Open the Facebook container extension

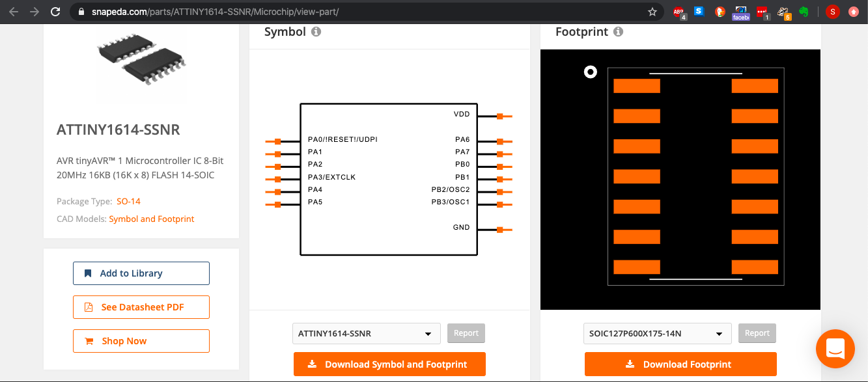(741, 12)
